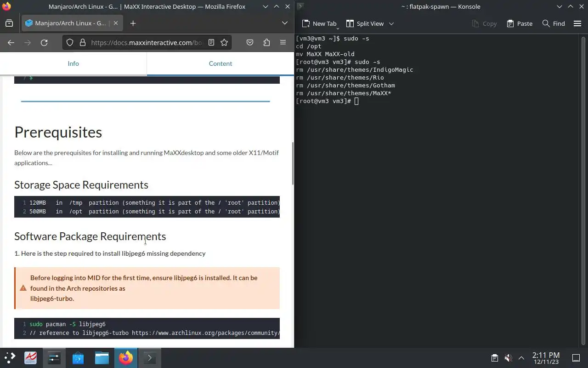Open the application launcher in taskbar
This screenshot has height=368, width=588.
tap(10, 358)
